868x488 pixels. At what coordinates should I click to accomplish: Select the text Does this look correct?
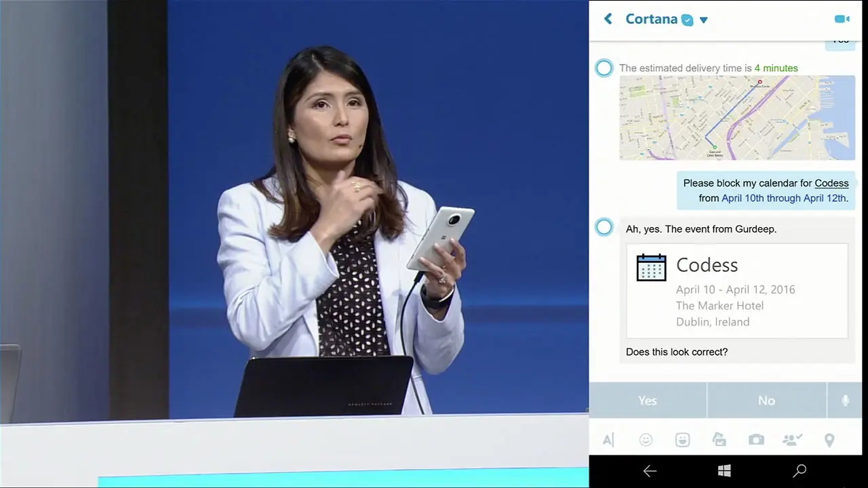point(676,352)
